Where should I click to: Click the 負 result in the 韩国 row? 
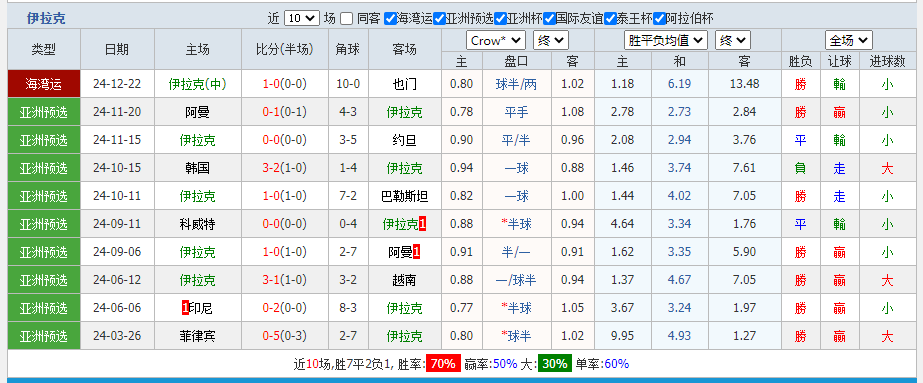point(801,168)
